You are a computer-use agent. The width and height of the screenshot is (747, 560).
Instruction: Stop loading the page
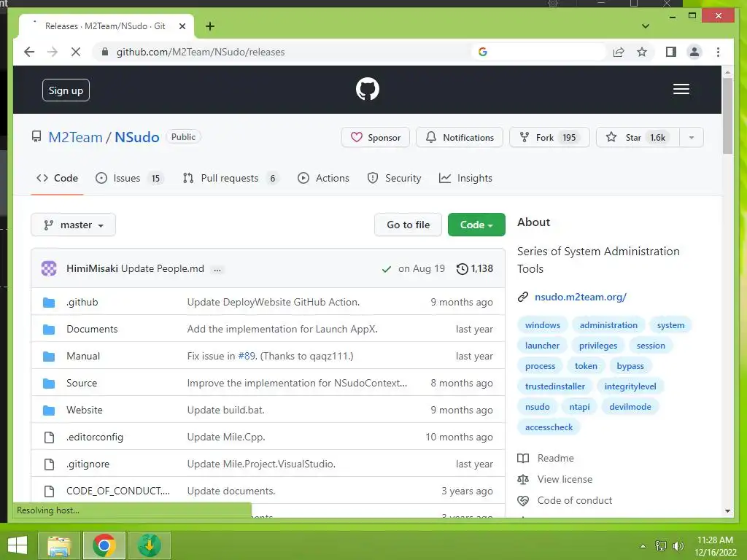75,52
